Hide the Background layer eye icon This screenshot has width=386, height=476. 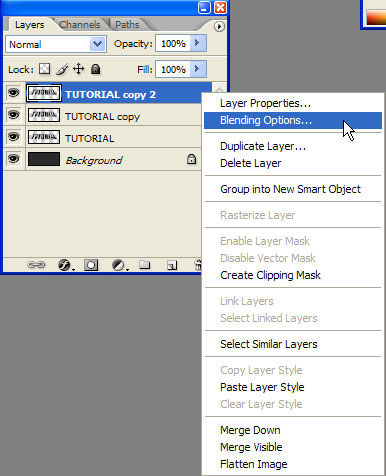[13, 159]
